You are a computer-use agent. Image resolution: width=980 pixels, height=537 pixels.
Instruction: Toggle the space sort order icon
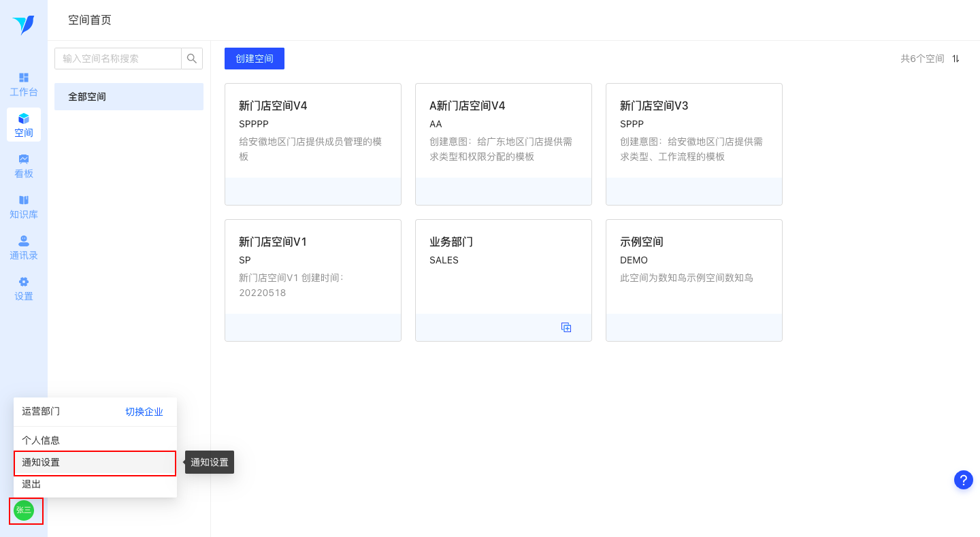coord(955,59)
